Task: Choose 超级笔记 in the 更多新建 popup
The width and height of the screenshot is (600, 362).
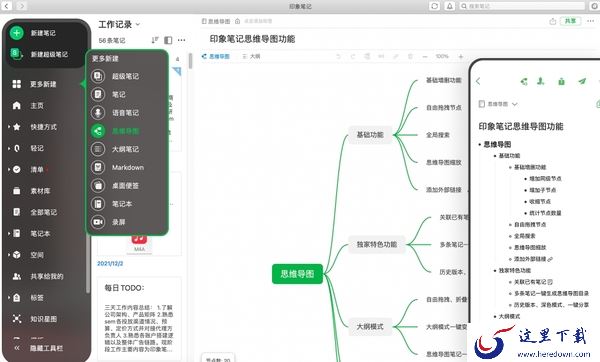Action: tap(115, 76)
